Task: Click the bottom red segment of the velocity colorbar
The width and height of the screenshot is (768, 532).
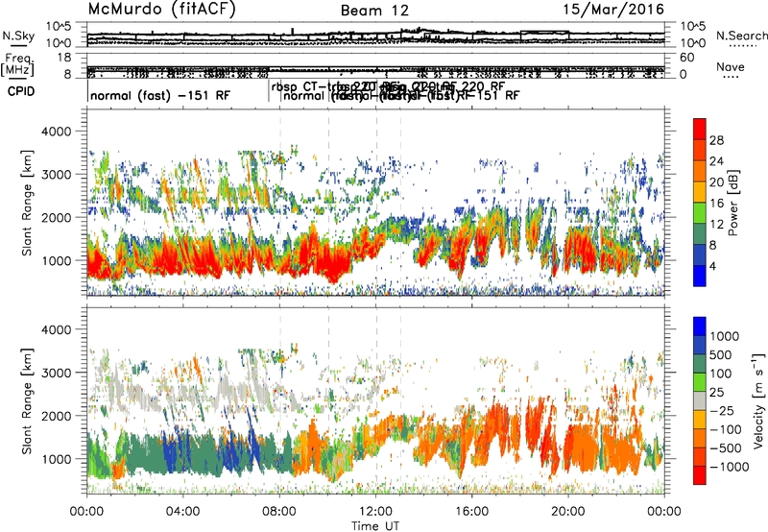Action: point(700,475)
